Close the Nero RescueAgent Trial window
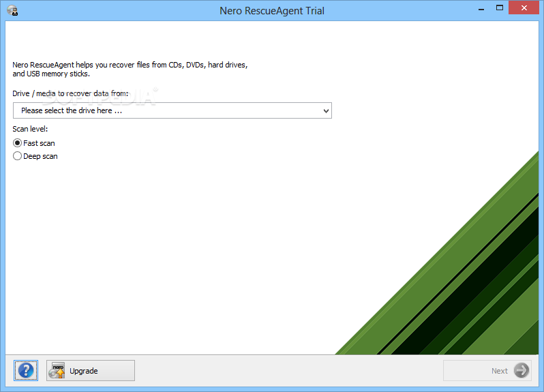The width and height of the screenshot is (544, 392). click(524, 7)
